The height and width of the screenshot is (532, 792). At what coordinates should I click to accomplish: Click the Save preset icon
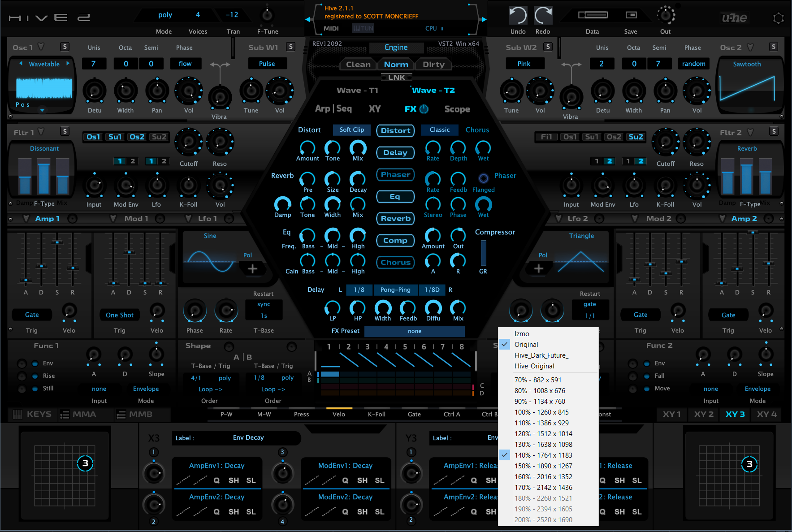pos(631,15)
